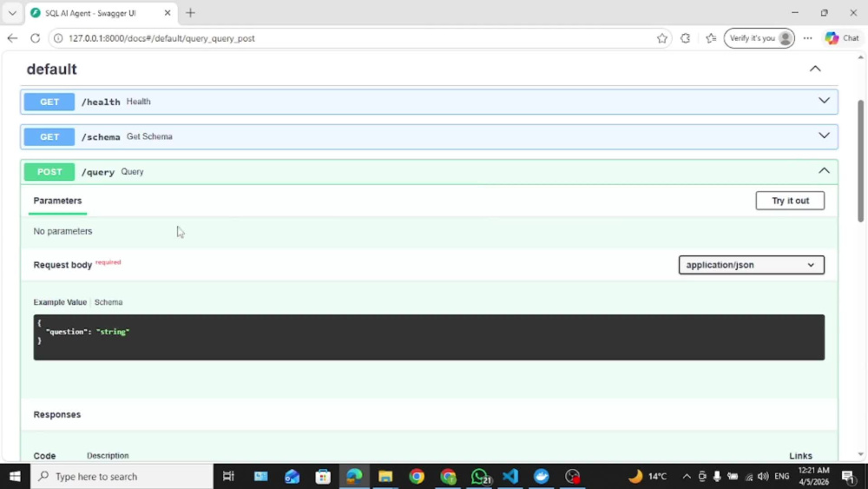868x489 pixels.
Task: View site information icon in address bar
Action: (58, 38)
